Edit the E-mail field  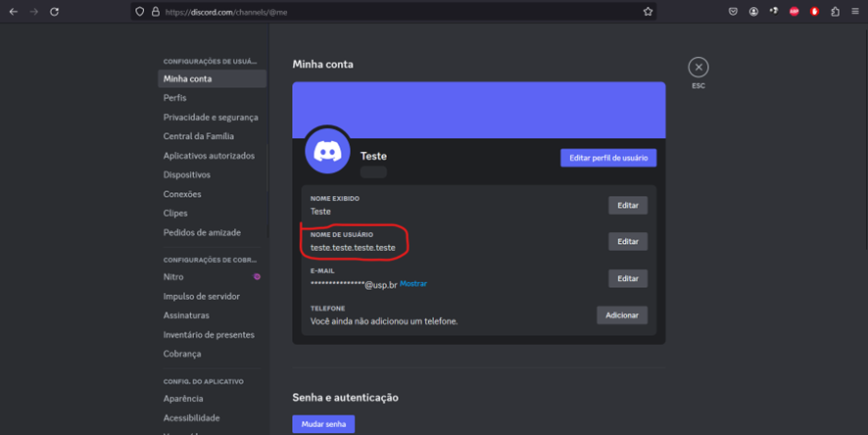628,278
